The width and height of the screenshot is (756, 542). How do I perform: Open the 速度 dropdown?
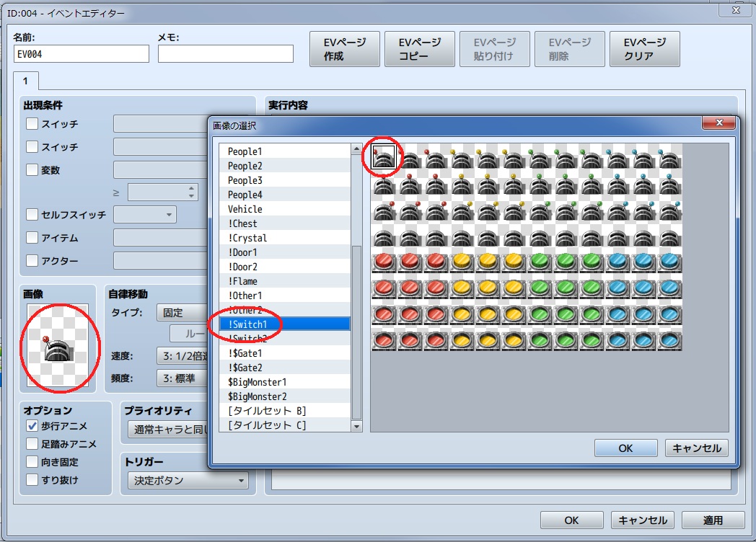coord(183,356)
